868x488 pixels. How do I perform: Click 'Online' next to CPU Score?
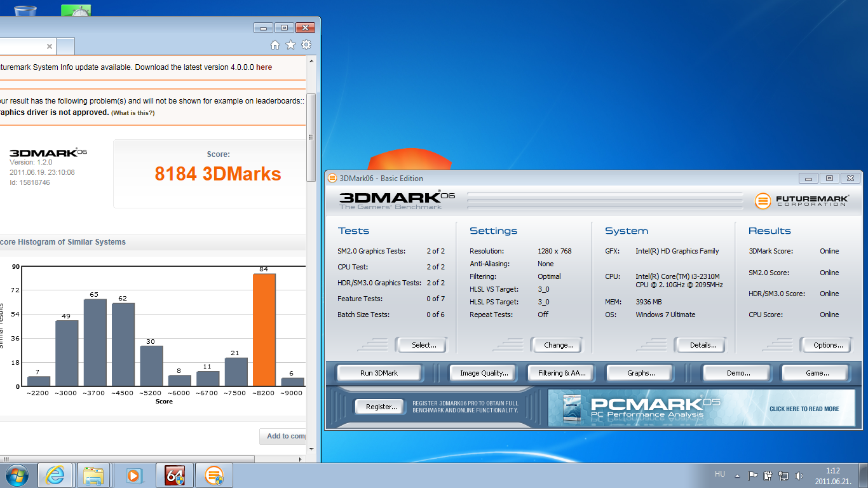pyautogui.click(x=829, y=315)
